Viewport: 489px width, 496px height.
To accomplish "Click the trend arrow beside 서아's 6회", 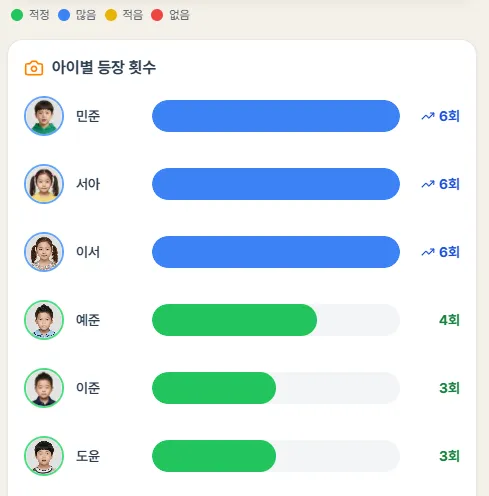I will tap(428, 184).
